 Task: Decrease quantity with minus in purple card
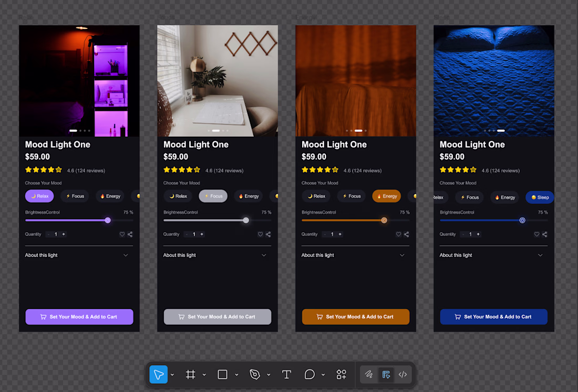(x=48, y=234)
